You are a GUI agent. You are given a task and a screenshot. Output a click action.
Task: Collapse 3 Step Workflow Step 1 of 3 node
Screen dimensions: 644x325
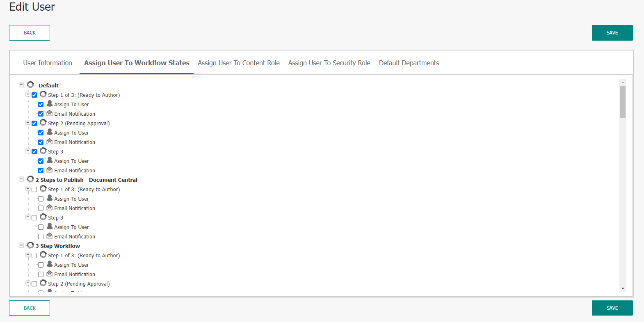[28, 255]
